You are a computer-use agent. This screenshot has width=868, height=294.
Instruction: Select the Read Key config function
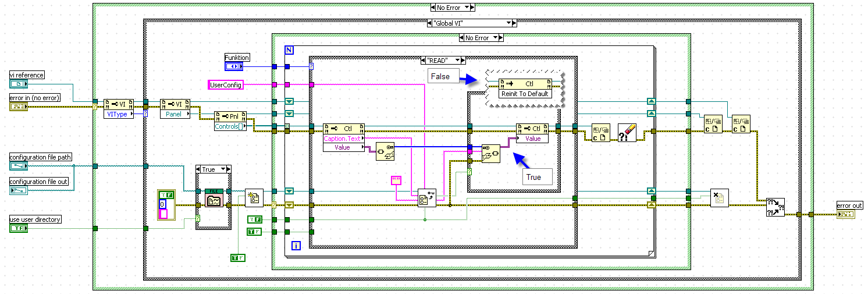(426, 198)
